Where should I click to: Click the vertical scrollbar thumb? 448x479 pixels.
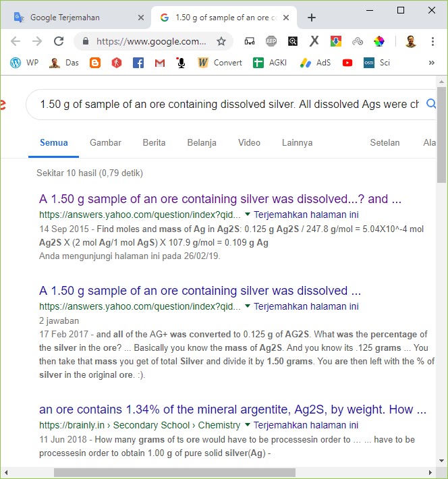(x=441, y=135)
